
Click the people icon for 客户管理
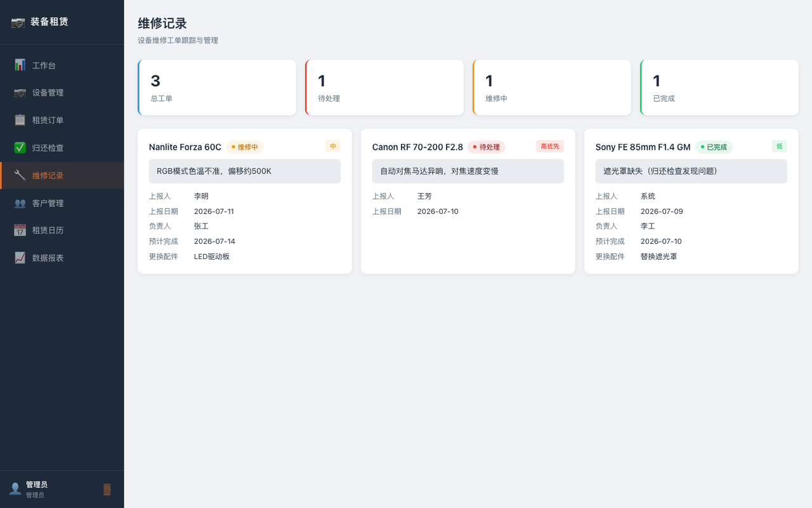20,203
